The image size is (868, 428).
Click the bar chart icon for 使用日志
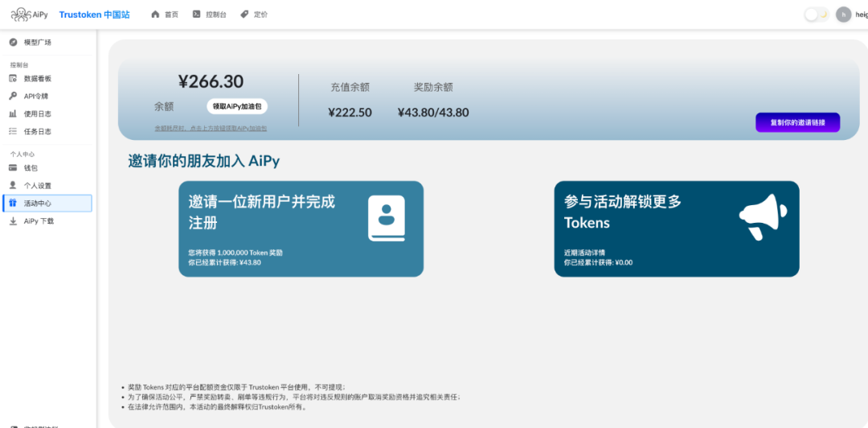pyautogui.click(x=13, y=113)
